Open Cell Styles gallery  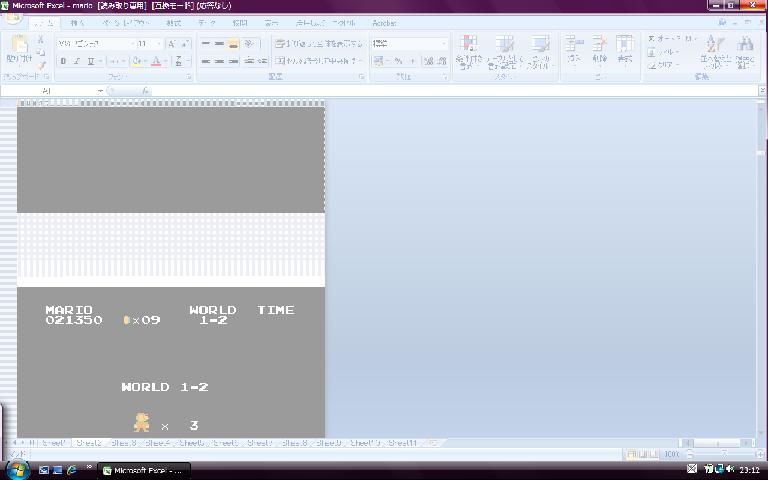[540, 52]
